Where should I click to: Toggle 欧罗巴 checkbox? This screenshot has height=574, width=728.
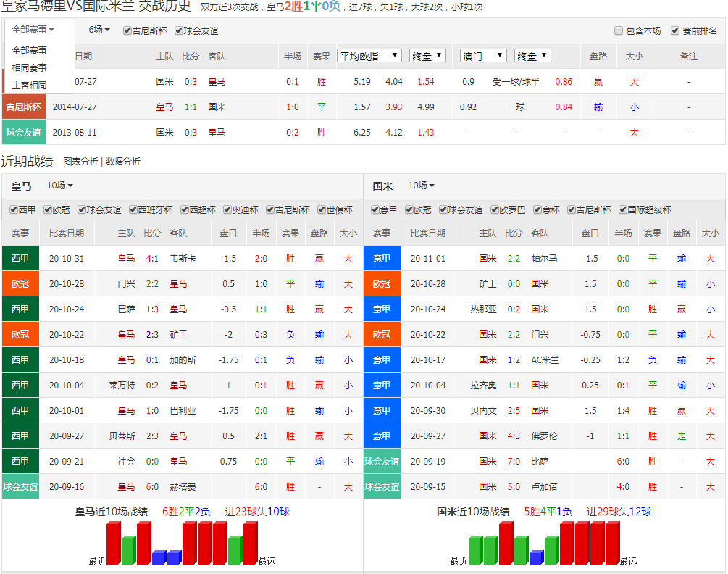click(495, 210)
